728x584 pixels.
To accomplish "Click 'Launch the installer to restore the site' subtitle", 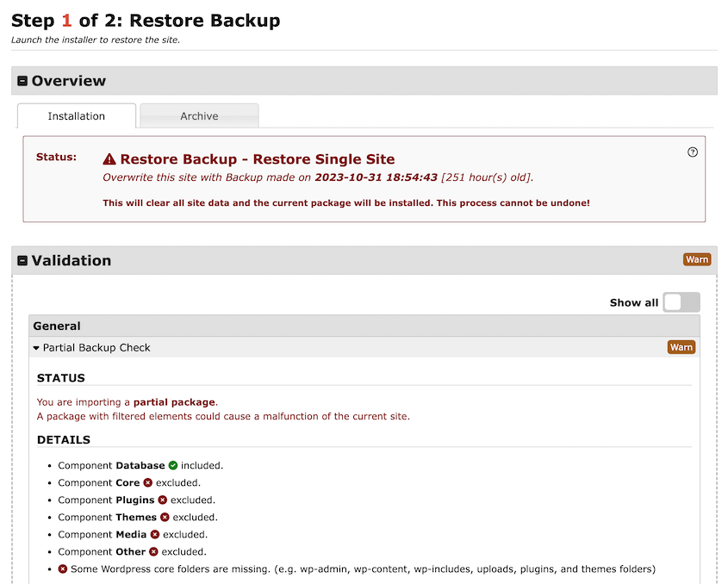I will point(96,40).
